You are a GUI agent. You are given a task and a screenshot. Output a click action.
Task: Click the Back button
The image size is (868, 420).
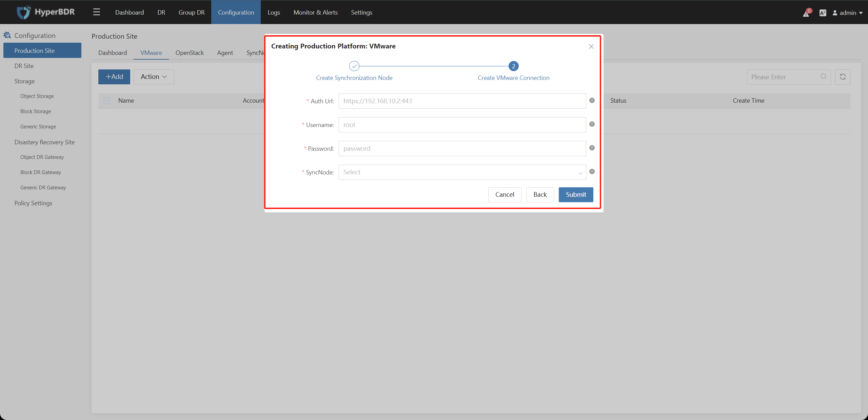coord(540,194)
